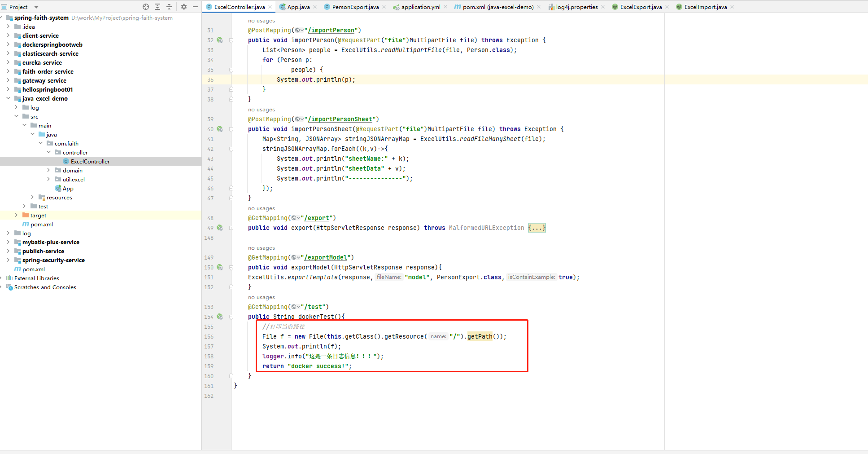Switch to the PersonExport.java tab
Image resolution: width=868 pixels, height=454 pixels.
[355, 7]
